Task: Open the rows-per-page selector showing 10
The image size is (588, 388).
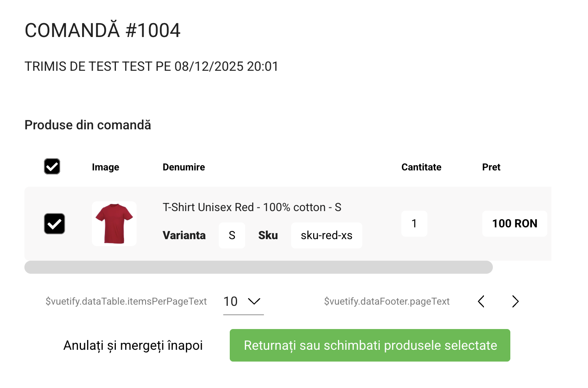Action: 231,301
